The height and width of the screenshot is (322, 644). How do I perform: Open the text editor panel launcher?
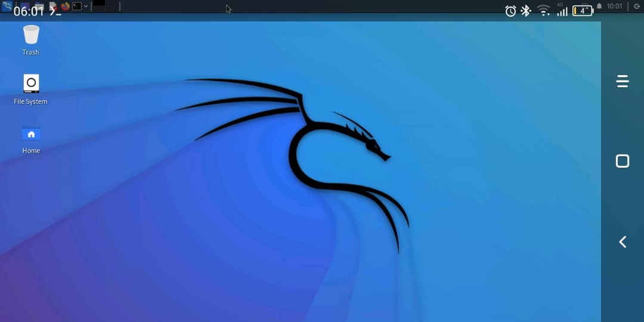coord(53,6)
